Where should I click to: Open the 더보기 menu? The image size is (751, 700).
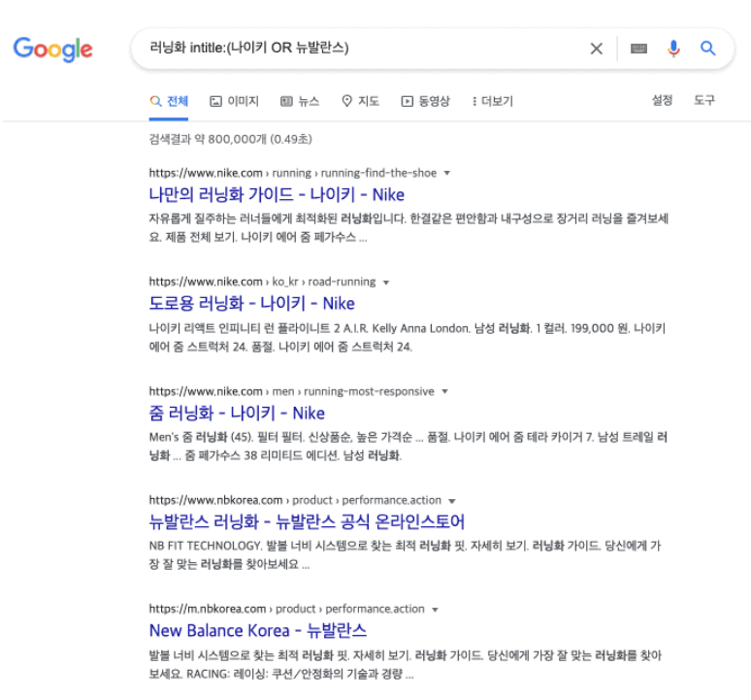(492, 101)
